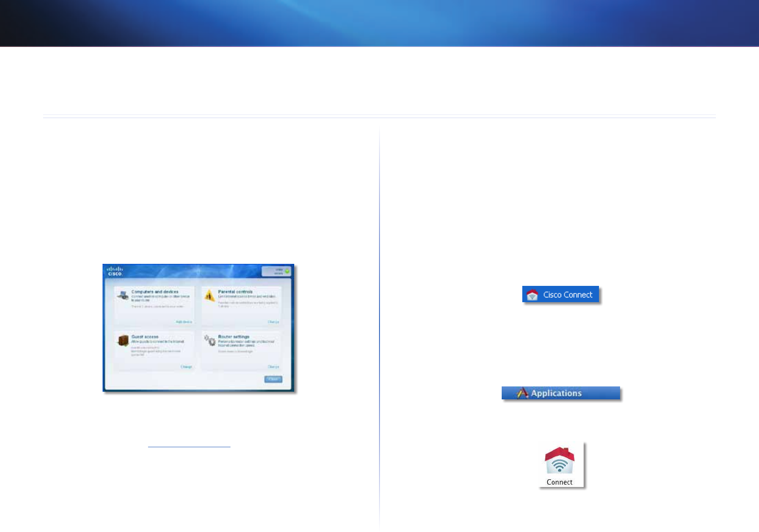Click the Applications folder ruler-pencil icon
759x532 pixels.
[x=522, y=393]
